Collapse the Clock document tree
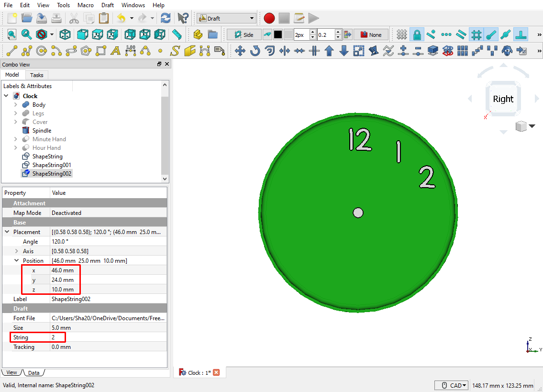The image size is (543, 392). point(6,96)
